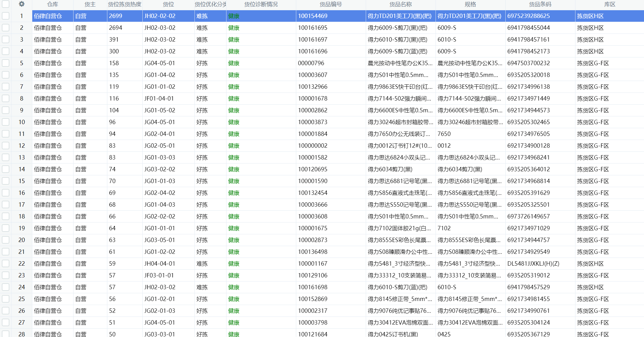Sort by the 货位 column header
Viewport: 644px width, 337px height.
pos(168,4)
